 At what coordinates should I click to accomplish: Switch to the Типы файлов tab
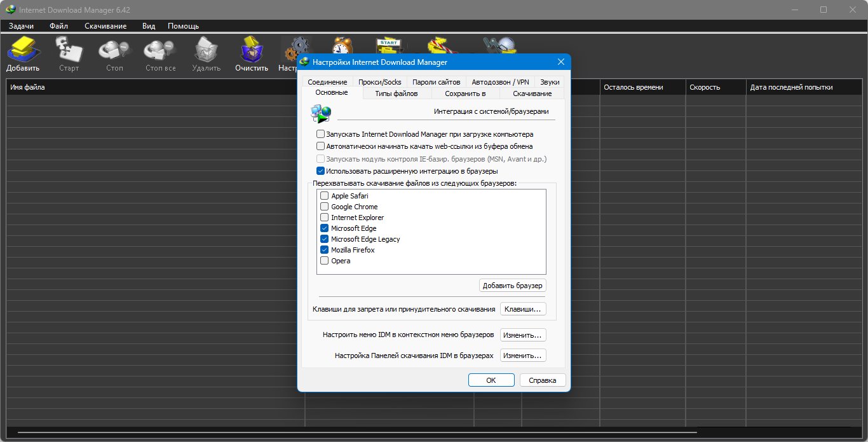click(x=397, y=93)
